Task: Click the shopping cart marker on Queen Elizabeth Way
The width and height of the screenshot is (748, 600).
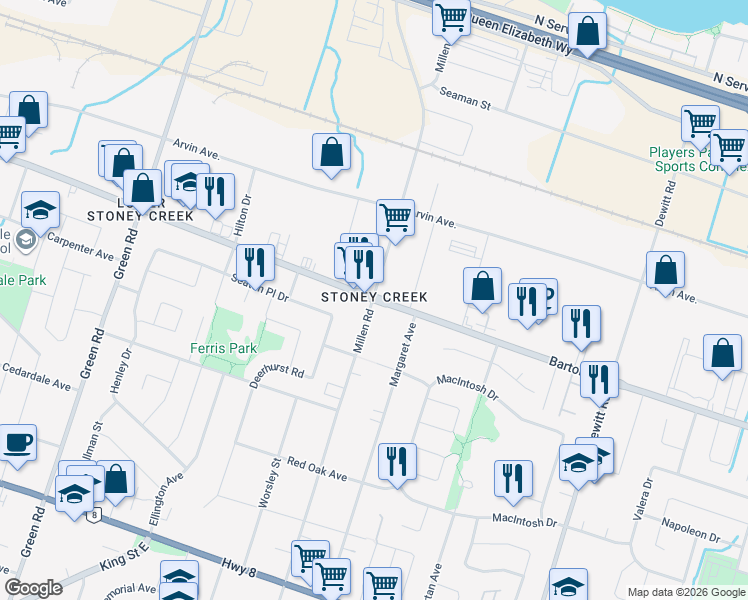Action: tap(451, 20)
